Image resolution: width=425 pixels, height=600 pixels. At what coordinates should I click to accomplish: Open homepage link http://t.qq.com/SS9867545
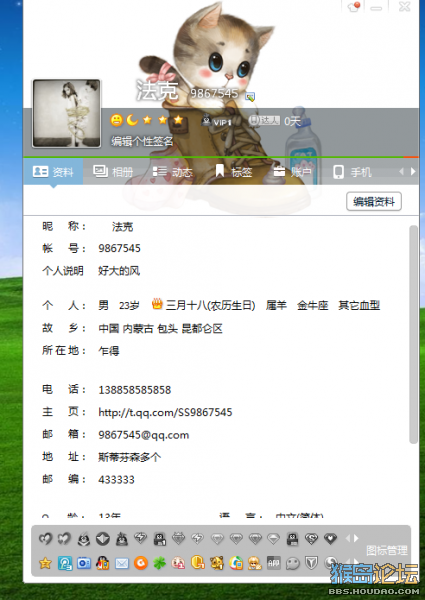click(165, 412)
